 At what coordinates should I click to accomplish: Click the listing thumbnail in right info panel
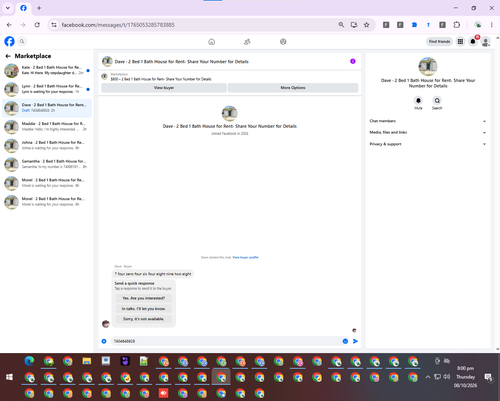pos(428,66)
